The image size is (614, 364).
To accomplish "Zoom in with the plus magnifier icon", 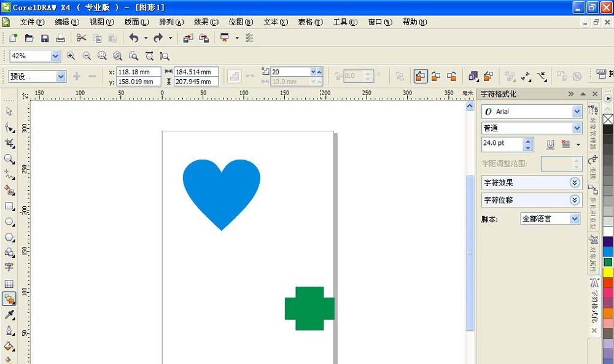I will (71, 56).
